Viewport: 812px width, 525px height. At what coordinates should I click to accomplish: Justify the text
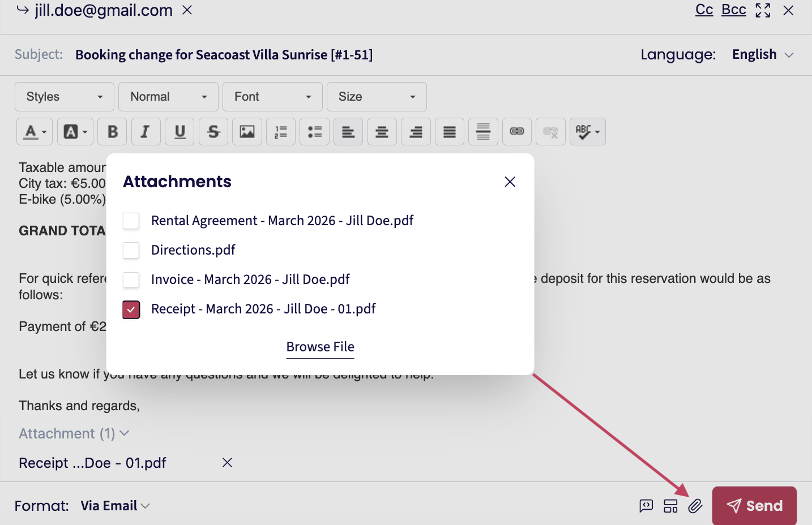tap(450, 132)
